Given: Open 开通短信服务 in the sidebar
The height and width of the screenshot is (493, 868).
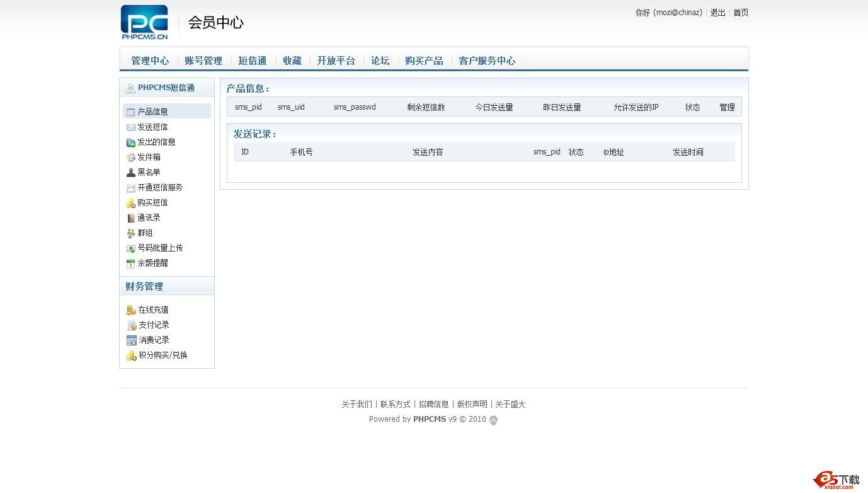Looking at the screenshot, I should 160,188.
